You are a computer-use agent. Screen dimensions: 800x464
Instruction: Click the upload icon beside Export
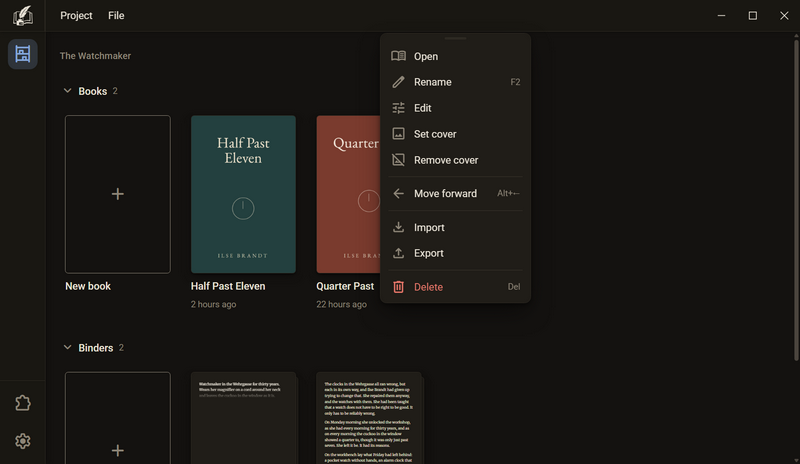click(x=398, y=253)
